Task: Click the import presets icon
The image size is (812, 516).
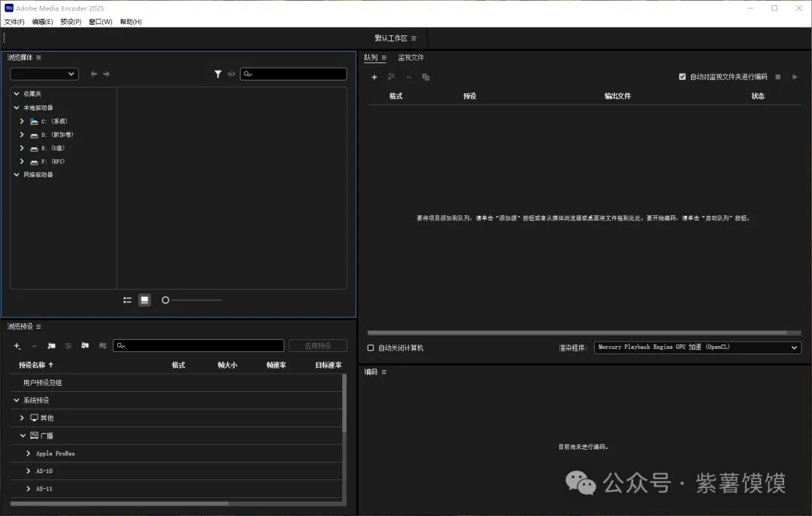Action: click(x=85, y=346)
